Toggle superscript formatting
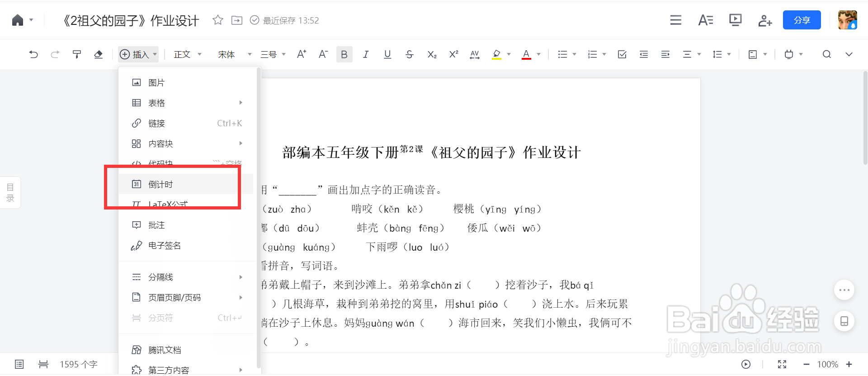 tap(453, 54)
